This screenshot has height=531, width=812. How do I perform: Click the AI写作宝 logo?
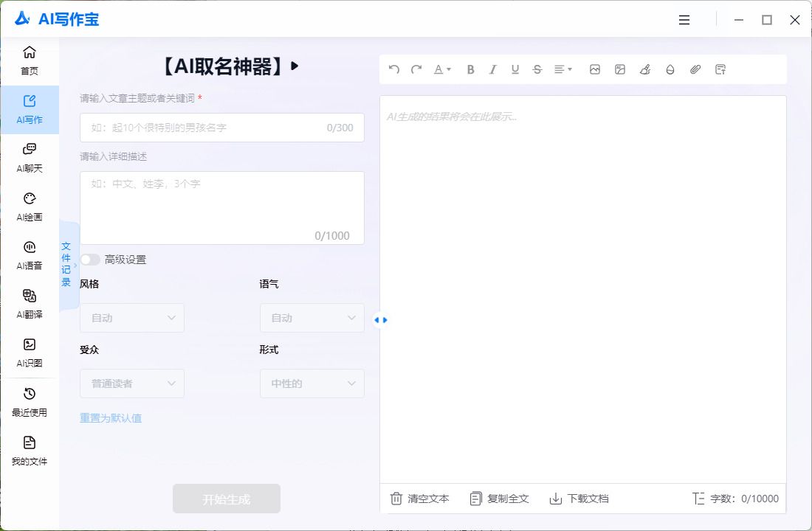56,19
